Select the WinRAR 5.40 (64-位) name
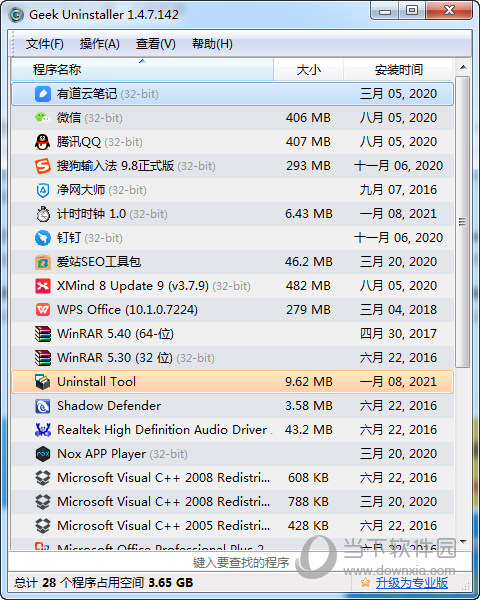This screenshot has height=600, width=480. pos(115,334)
